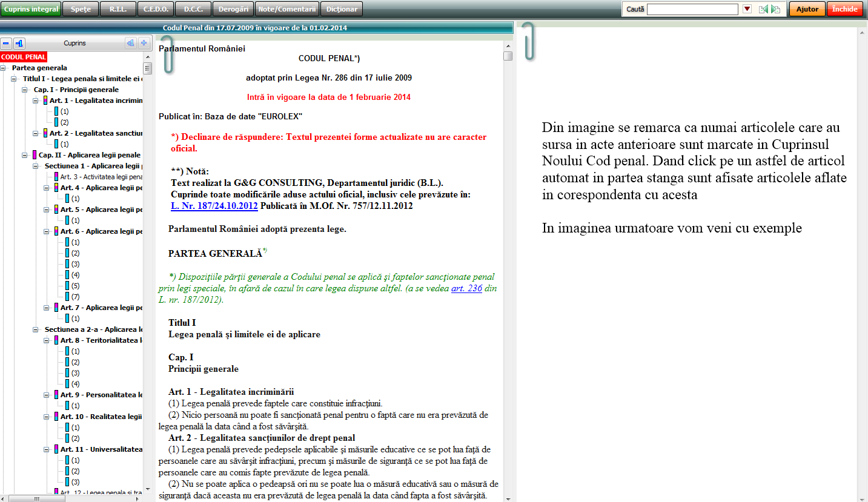Click the Cuprins panel header label
Viewport: 868px width, 502px height.
coord(75,44)
